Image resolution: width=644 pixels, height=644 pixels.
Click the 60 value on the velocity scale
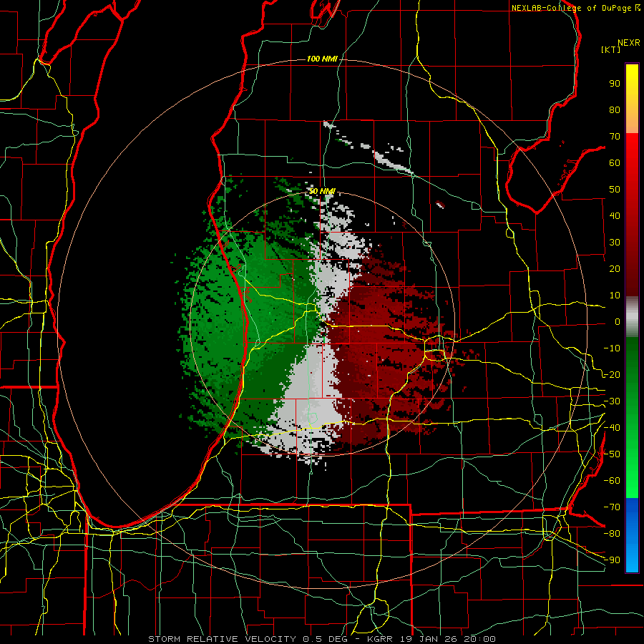615,162
